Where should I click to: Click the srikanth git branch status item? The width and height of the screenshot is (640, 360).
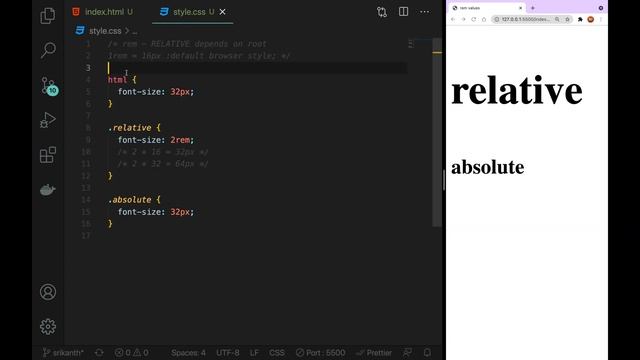pyautogui.click(x=63, y=353)
